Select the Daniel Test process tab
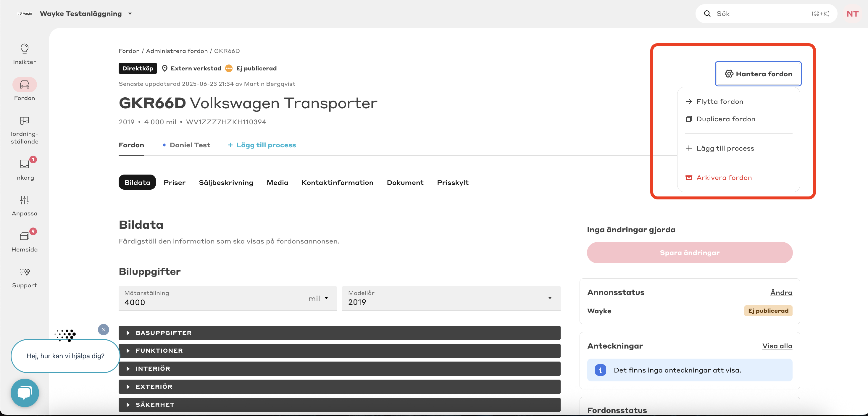 (x=186, y=145)
